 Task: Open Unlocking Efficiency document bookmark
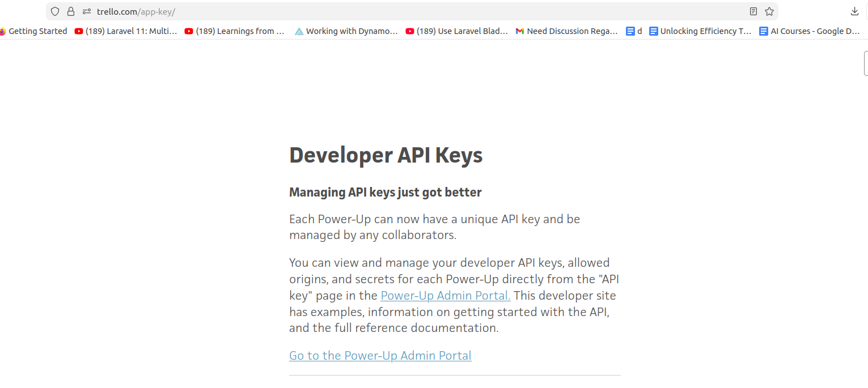pyautogui.click(x=700, y=31)
